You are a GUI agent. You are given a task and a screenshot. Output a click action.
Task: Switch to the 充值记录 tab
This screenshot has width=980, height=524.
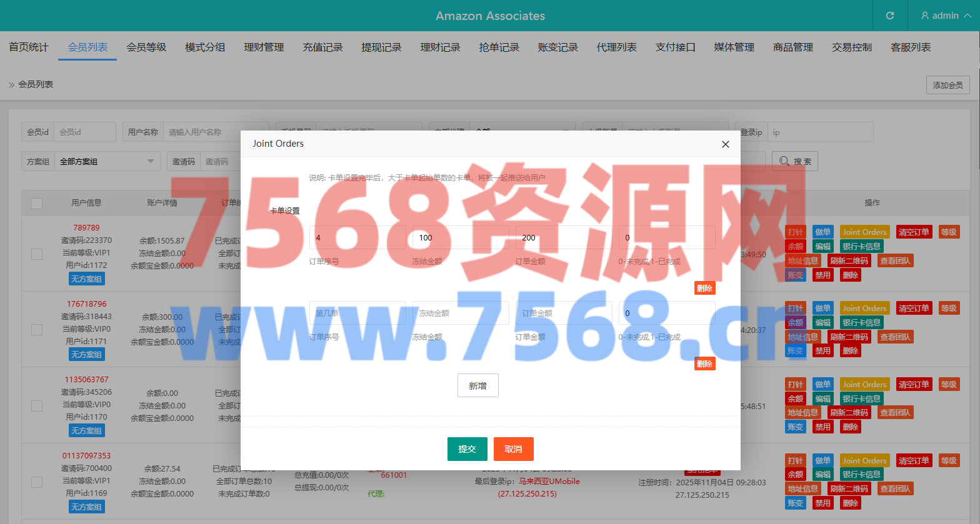point(322,47)
